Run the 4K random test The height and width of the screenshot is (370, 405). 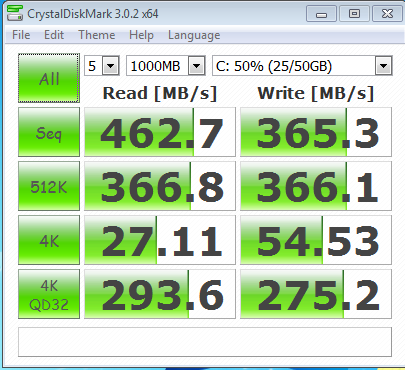tap(49, 240)
